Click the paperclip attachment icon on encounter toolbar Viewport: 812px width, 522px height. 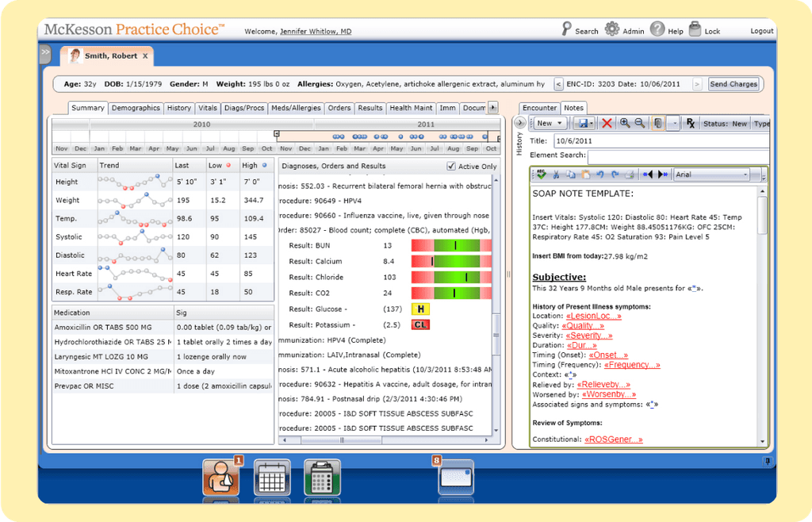(x=660, y=123)
